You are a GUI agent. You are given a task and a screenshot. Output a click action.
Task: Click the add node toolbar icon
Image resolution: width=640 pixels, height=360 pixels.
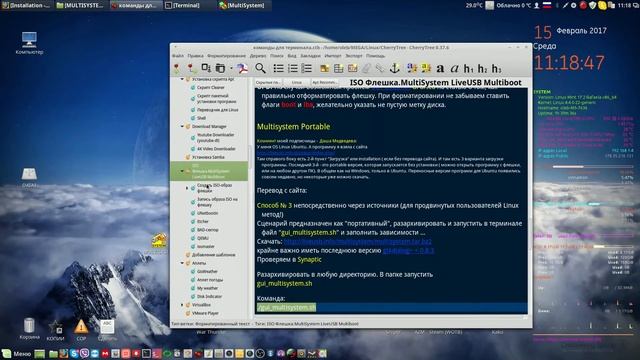(x=176, y=68)
